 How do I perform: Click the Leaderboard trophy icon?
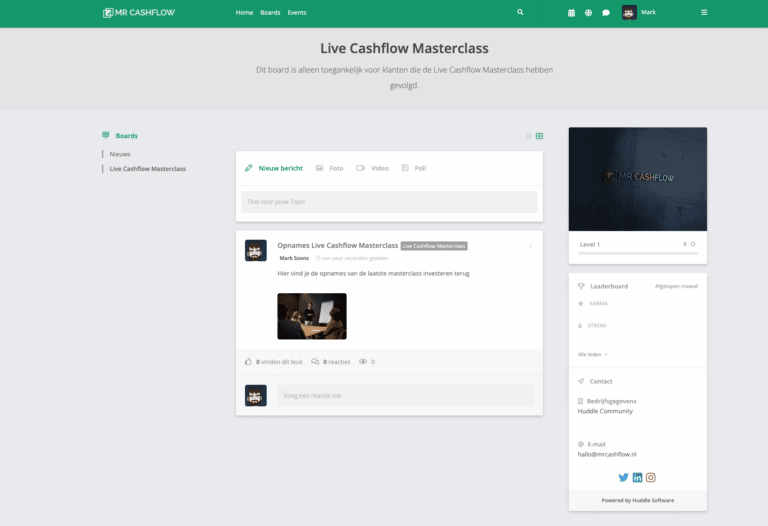[x=581, y=286]
